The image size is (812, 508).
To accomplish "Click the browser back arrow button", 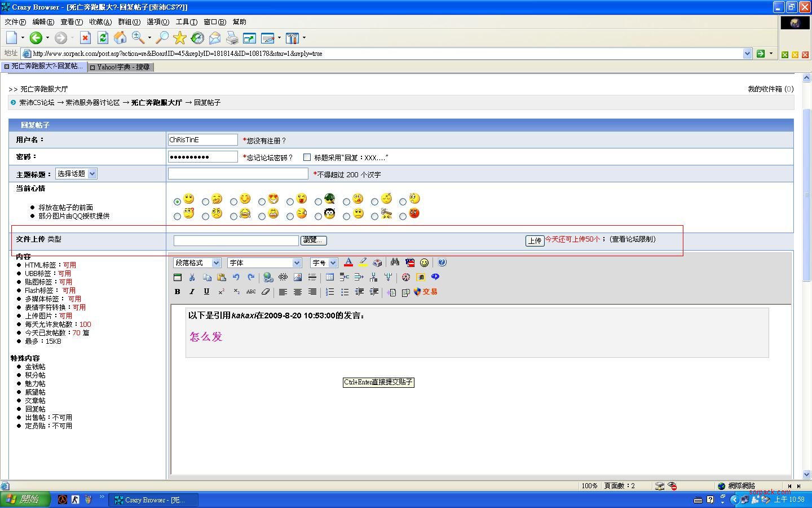I will 36,38.
